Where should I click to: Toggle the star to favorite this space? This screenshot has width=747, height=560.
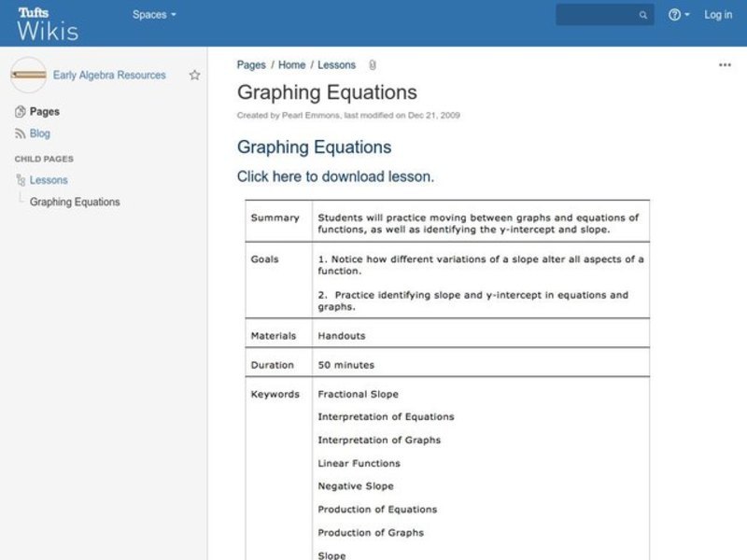194,76
